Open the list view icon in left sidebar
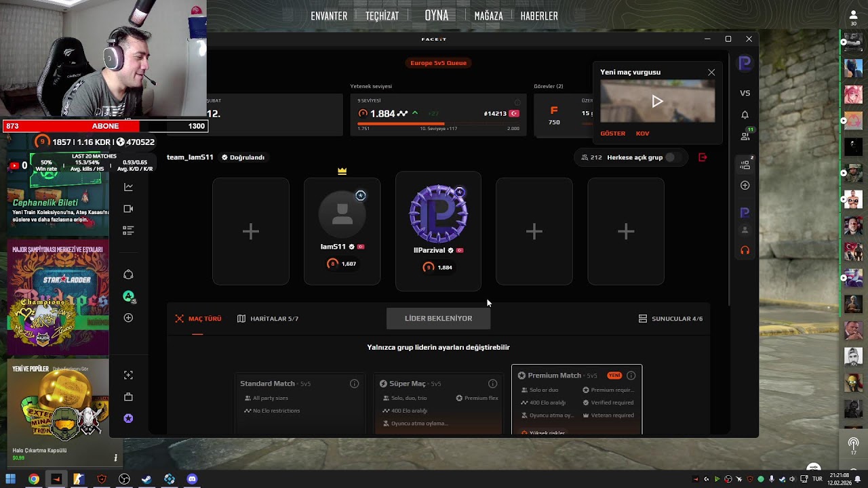The image size is (868, 488). [128, 230]
